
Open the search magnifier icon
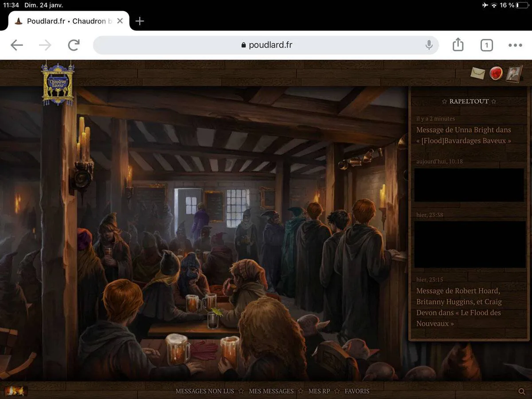point(522,391)
